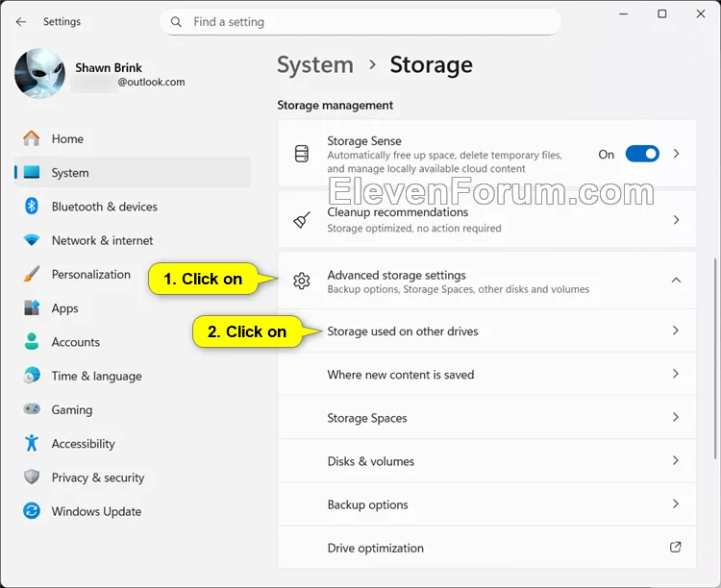The height and width of the screenshot is (588, 721).
Task: Click Drive optimization row label
Action: [375, 548]
